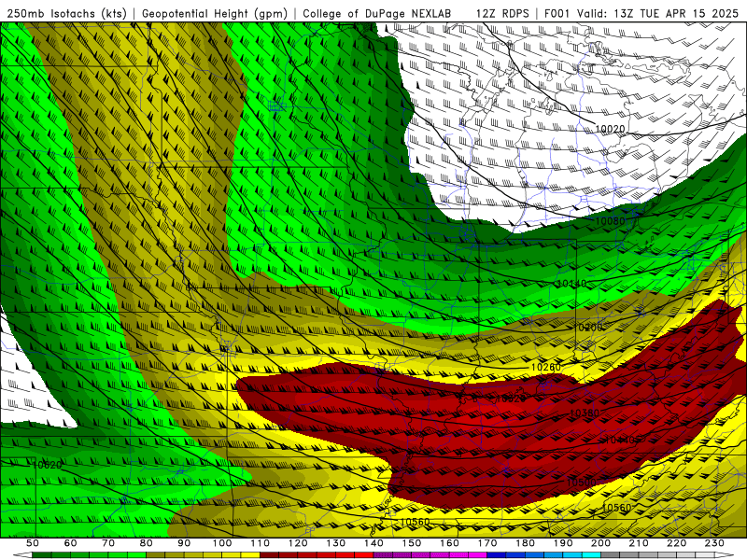Screen dimensions: 747x560
Task: Click the "12Z RDPS" model run text
Action: 501,13
